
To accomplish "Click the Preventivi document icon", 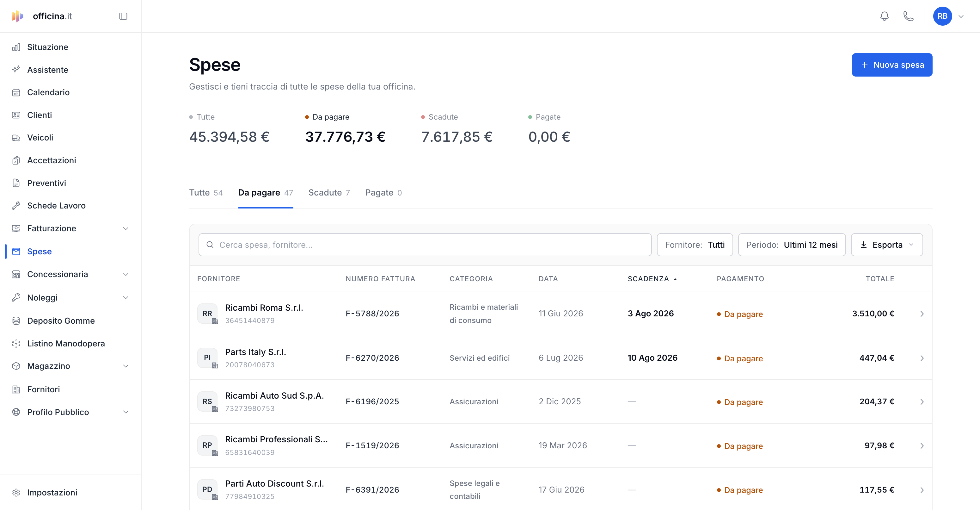I will click(16, 183).
